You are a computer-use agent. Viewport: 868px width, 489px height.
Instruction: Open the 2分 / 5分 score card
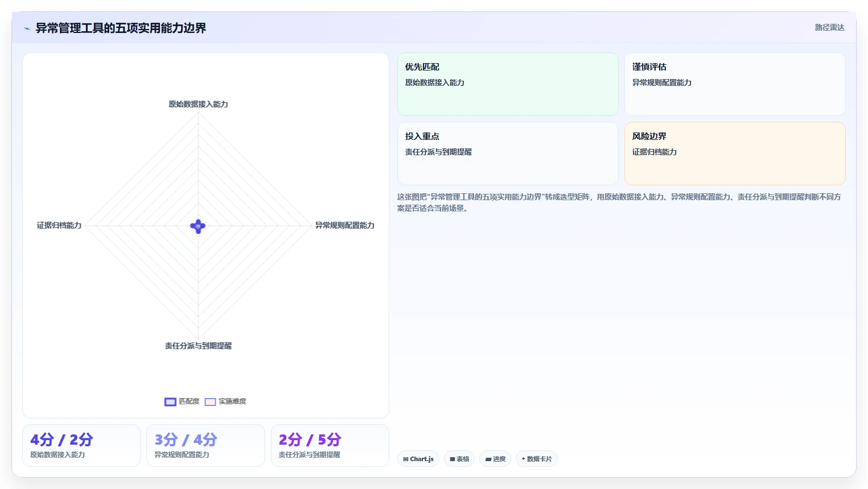(330, 446)
